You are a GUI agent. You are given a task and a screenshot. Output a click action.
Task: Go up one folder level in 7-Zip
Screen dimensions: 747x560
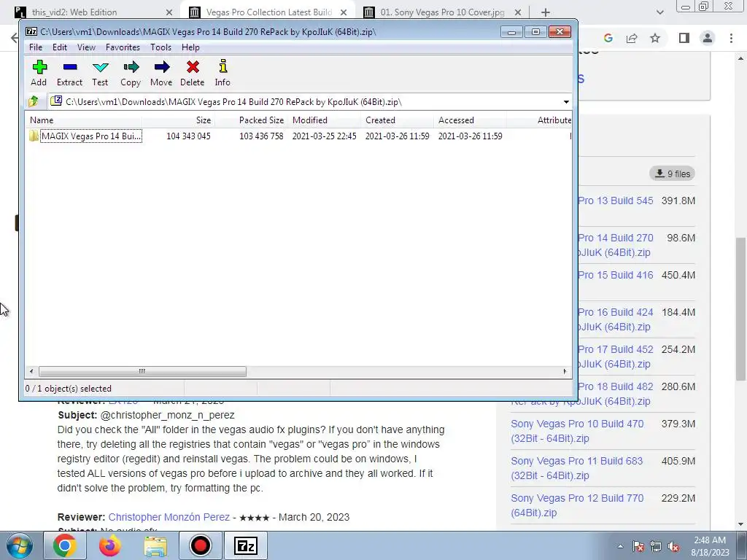34,101
